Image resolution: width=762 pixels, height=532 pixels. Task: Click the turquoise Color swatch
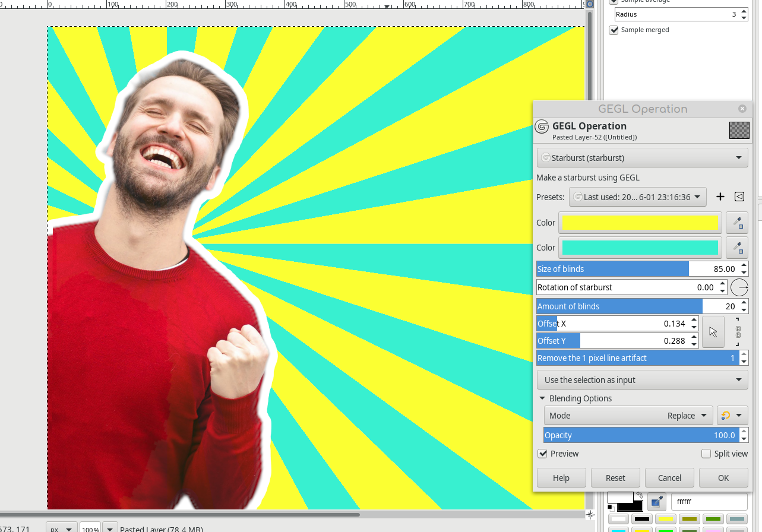click(x=640, y=248)
